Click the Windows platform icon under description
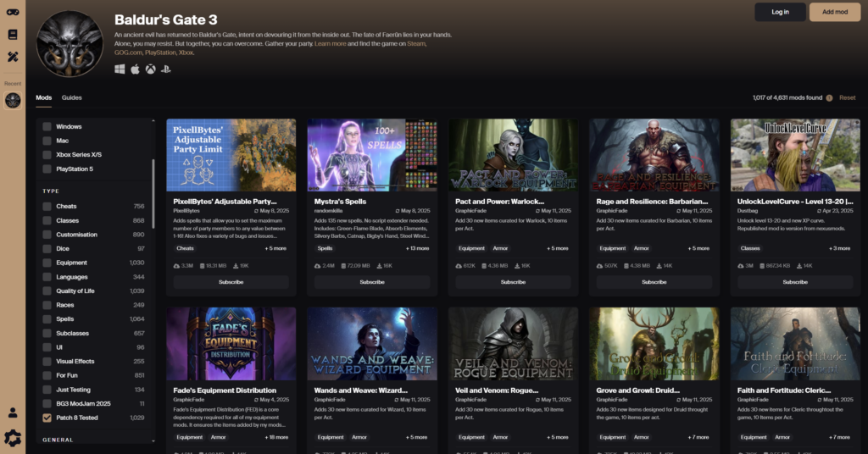Image resolution: width=868 pixels, height=454 pixels. (x=120, y=69)
